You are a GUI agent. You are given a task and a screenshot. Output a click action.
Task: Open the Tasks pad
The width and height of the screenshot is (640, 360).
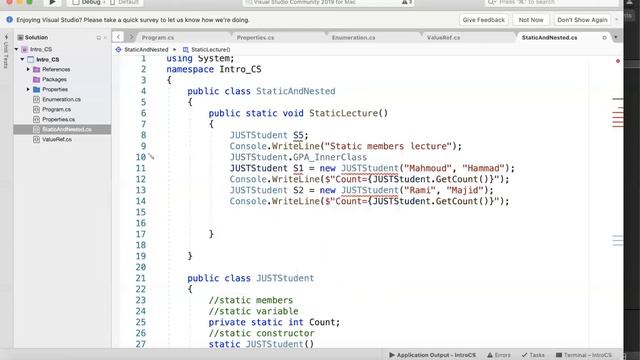pyautogui.click(x=533, y=355)
